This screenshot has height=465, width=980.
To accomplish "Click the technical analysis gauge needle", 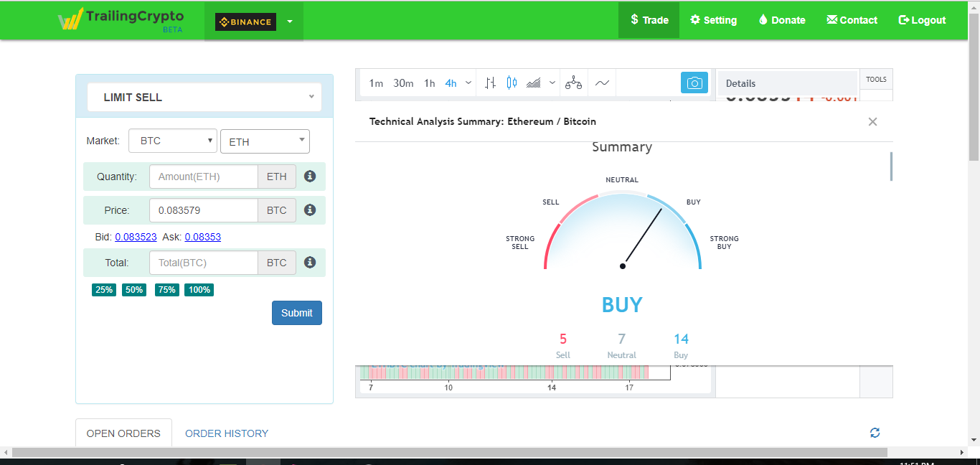I will tap(642, 238).
